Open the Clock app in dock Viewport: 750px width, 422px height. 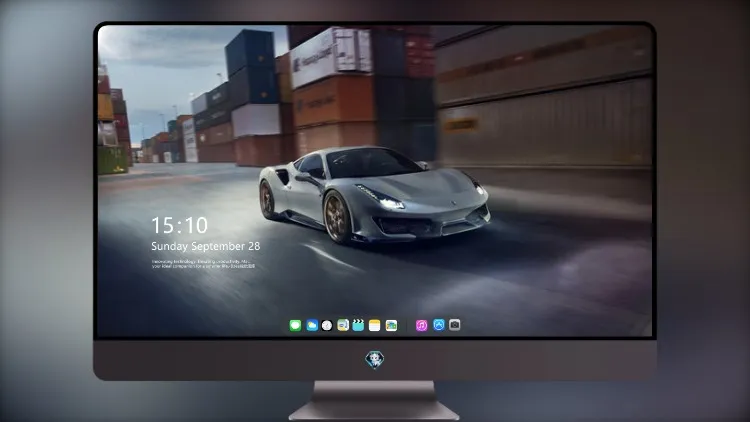click(327, 325)
